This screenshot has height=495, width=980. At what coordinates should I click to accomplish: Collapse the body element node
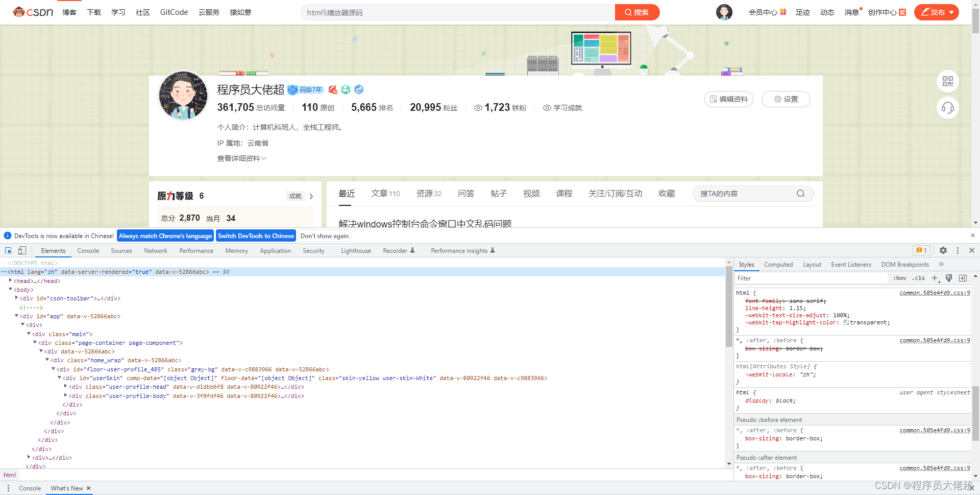coord(10,289)
